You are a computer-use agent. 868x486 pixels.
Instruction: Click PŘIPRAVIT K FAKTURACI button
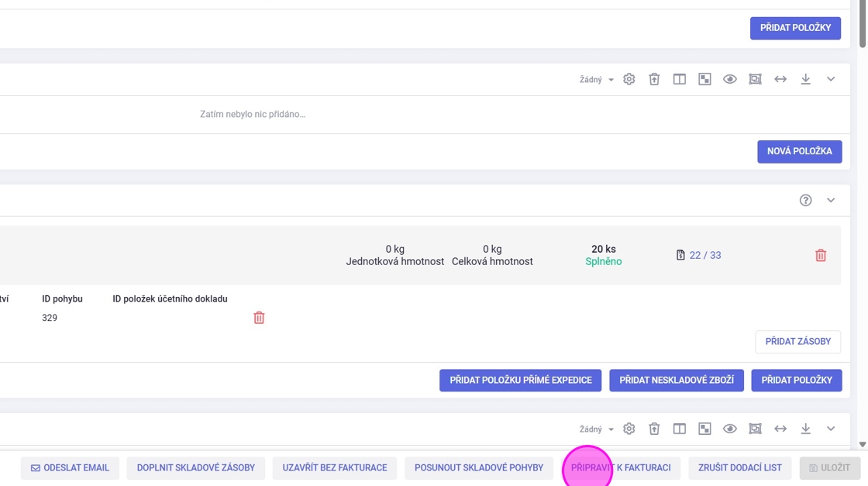tap(621, 467)
